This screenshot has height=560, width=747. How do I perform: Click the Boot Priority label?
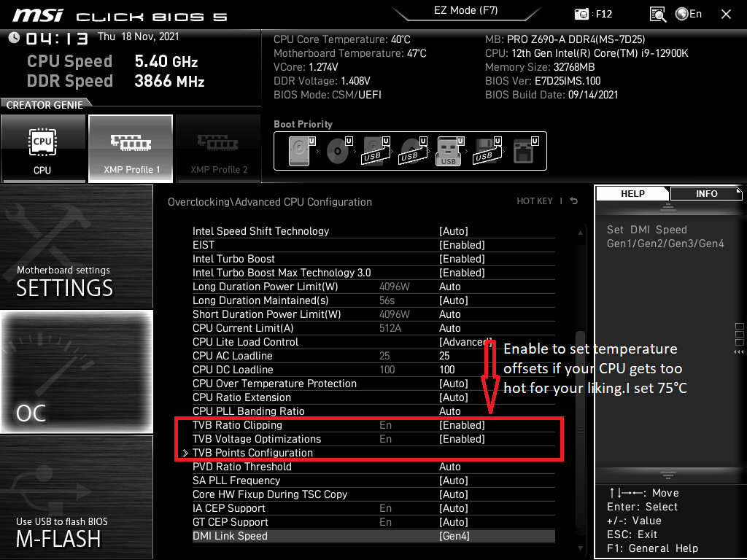tap(303, 124)
